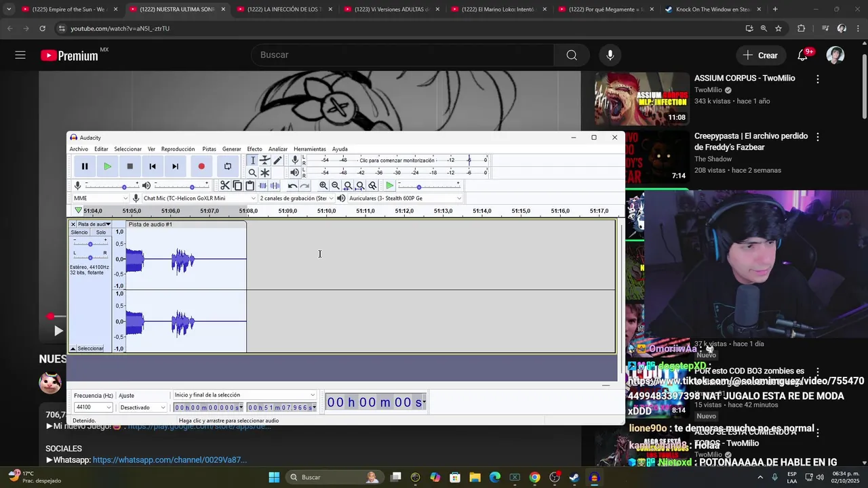The width and height of the screenshot is (868, 488).
Task: Open the Windows Start menu
Action: point(274,477)
